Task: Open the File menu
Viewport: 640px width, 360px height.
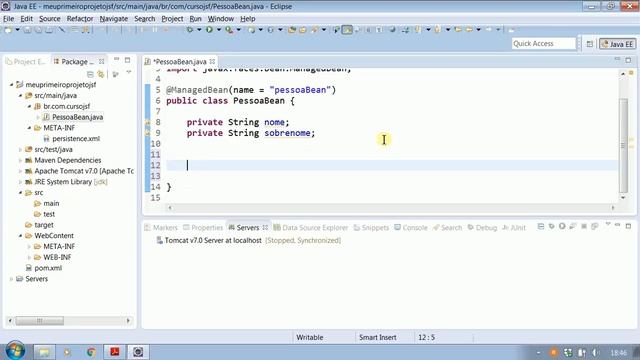Action: click(x=9, y=19)
